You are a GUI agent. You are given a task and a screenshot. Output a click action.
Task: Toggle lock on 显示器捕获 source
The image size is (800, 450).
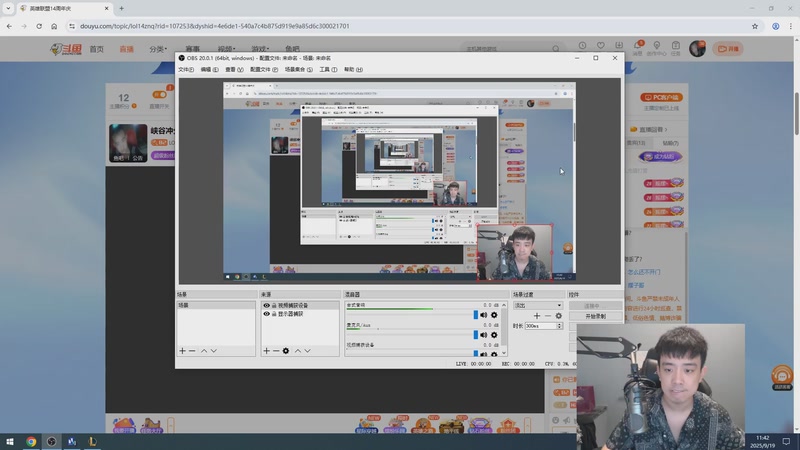pos(274,314)
